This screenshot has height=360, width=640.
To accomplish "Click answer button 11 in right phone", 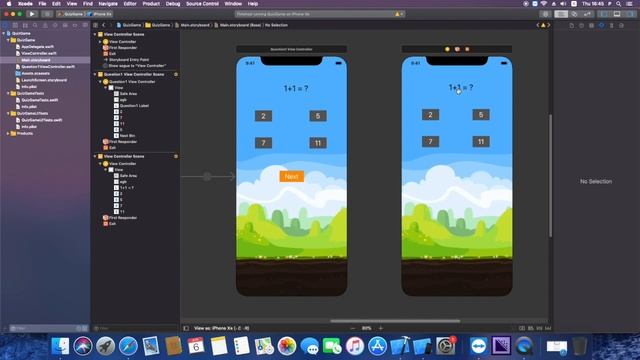I will (481, 142).
